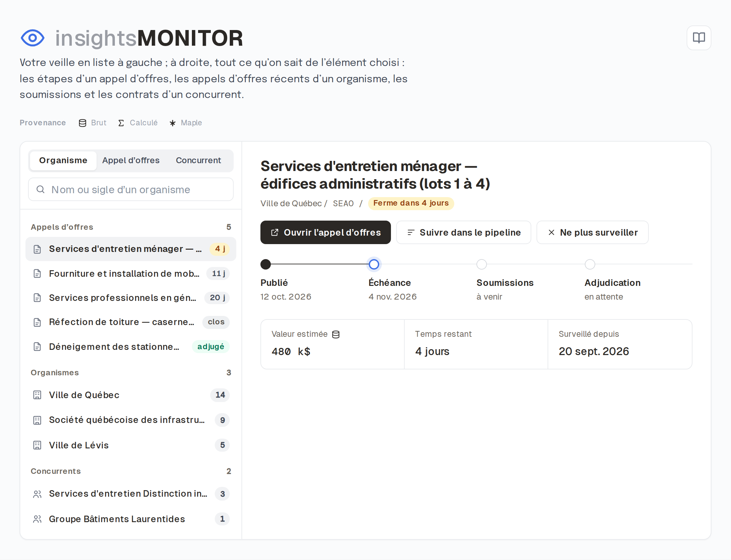
Task: Select Réfection de toiture — caserne row
Action: pyautogui.click(x=131, y=322)
